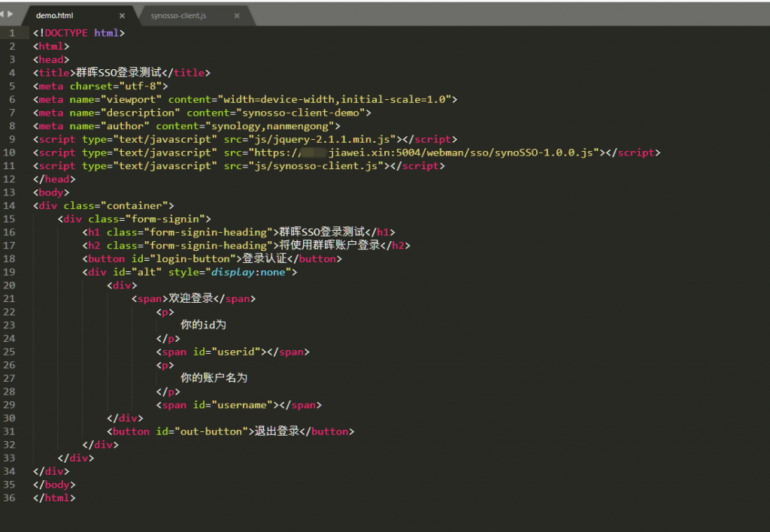Image resolution: width=770 pixels, height=532 pixels.
Task: Click line number 36 in the gutter
Action: (x=10, y=498)
